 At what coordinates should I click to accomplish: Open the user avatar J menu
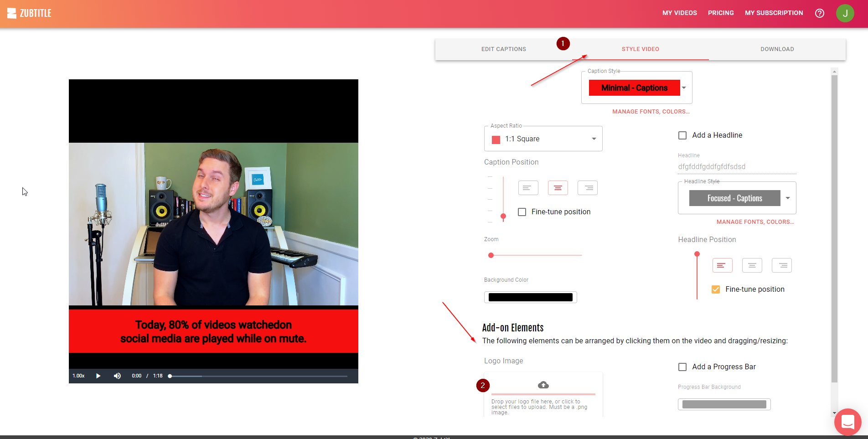point(845,13)
